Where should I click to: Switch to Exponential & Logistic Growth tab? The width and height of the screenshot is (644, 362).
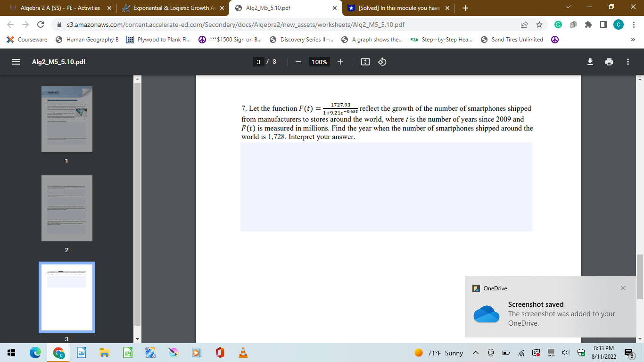[172, 8]
